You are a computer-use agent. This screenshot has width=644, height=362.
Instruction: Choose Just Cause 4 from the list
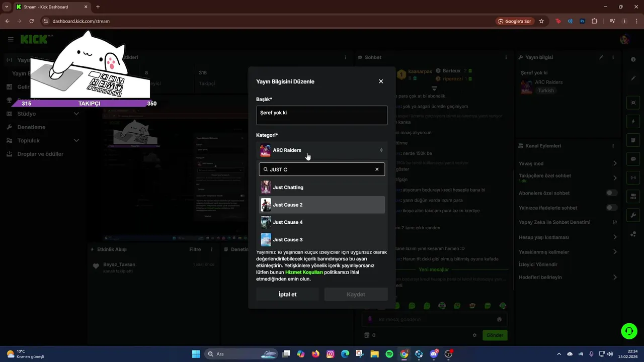click(x=321, y=222)
